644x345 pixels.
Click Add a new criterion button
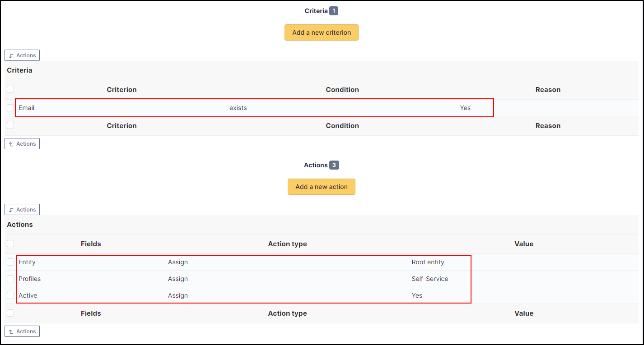(321, 32)
